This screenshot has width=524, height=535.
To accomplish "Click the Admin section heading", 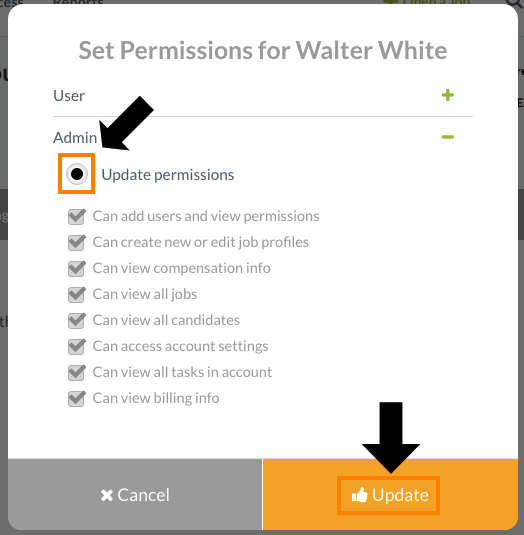I will 75,138.
